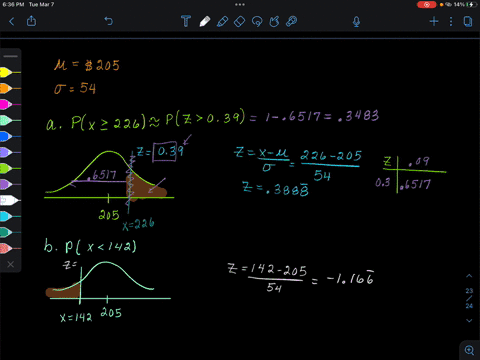
Task: Choose the cyan pen in sidebar
Action: (x=10, y=216)
